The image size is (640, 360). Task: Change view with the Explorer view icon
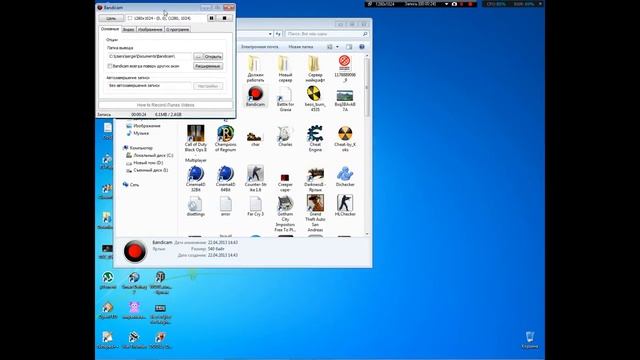(330, 47)
